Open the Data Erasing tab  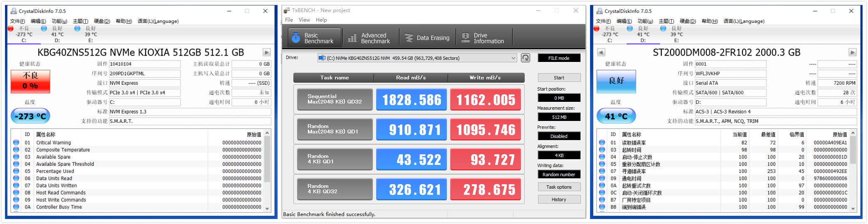pos(427,38)
